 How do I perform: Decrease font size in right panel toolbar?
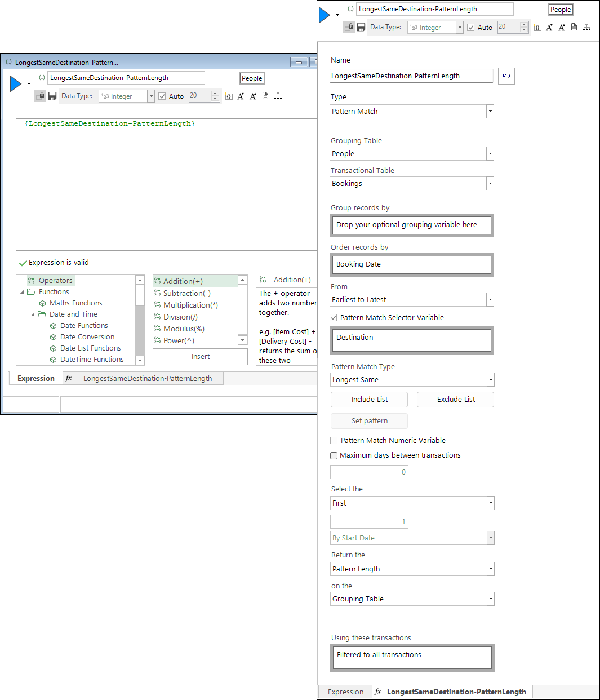pyautogui.click(x=549, y=28)
